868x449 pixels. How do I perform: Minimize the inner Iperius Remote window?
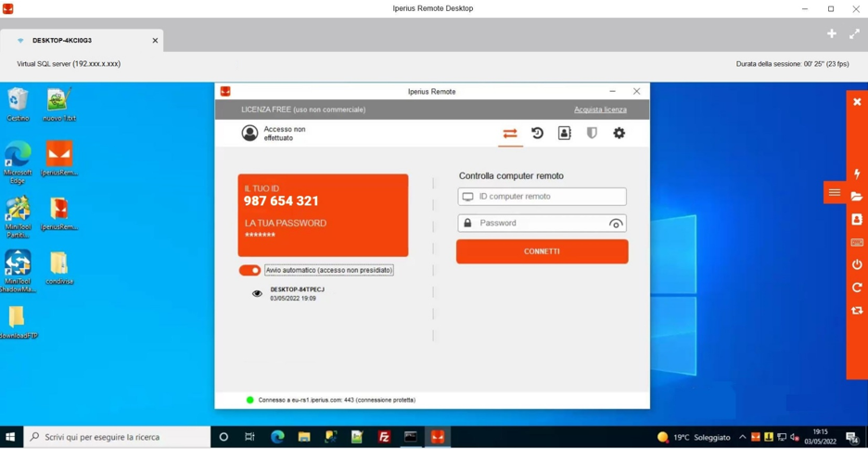(612, 91)
